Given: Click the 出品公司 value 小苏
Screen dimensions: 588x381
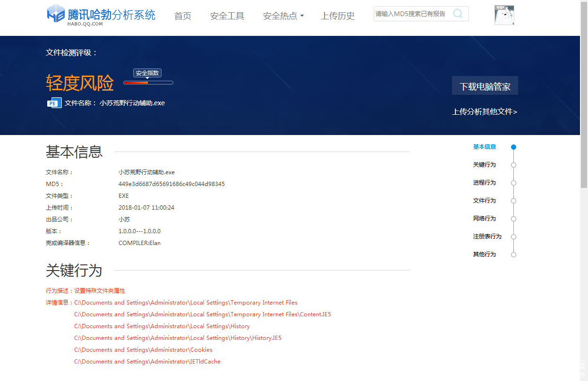Looking at the screenshot, I should (x=124, y=220).
